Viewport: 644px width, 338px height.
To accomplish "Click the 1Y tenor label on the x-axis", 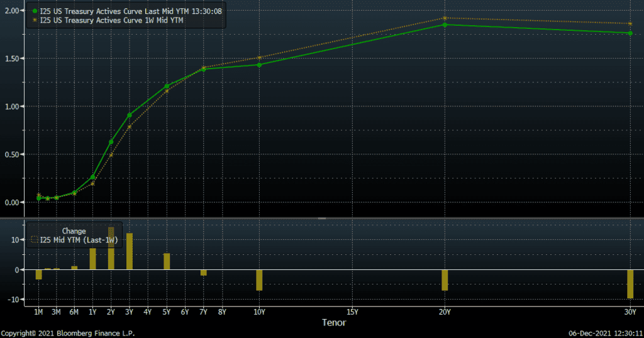I will [x=92, y=312].
